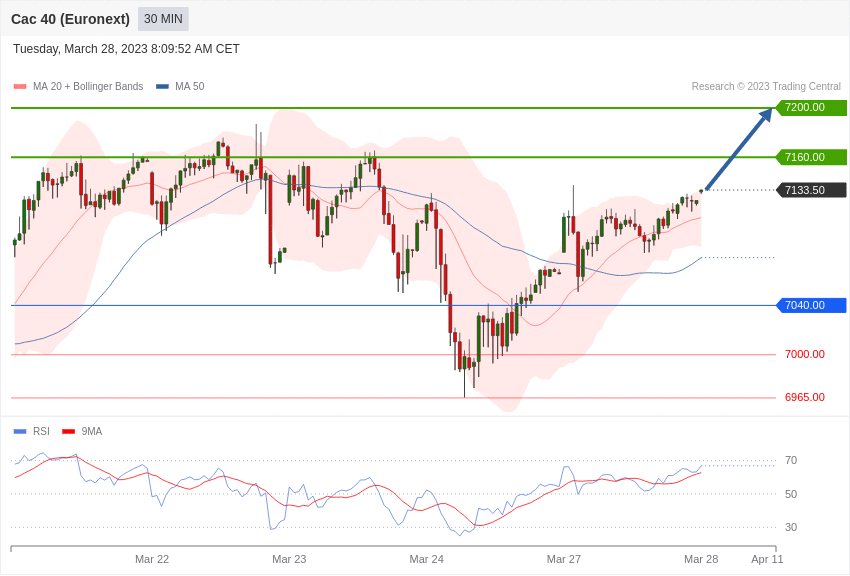Click the Apr 11 date axis label
Screen dimensions: 850x576
pyautogui.click(x=767, y=559)
